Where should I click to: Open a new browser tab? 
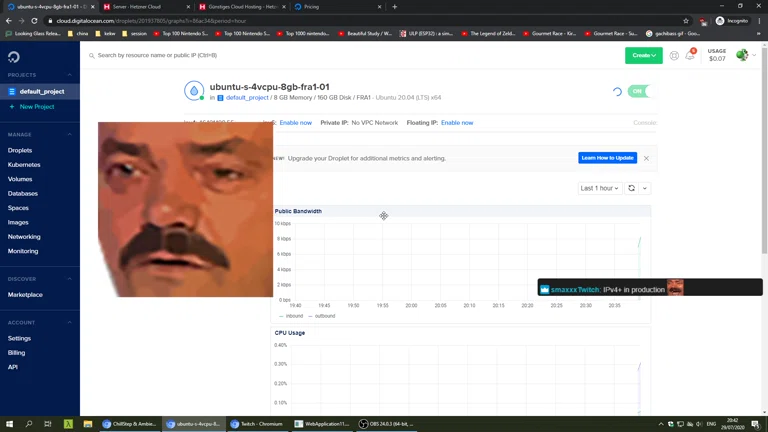(394, 7)
